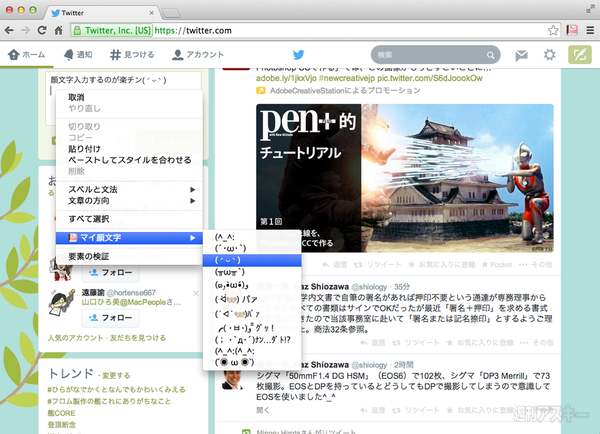Click the browser forward arrow
Image resolution: width=600 pixels, height=434 pixels.
(25, 30)
